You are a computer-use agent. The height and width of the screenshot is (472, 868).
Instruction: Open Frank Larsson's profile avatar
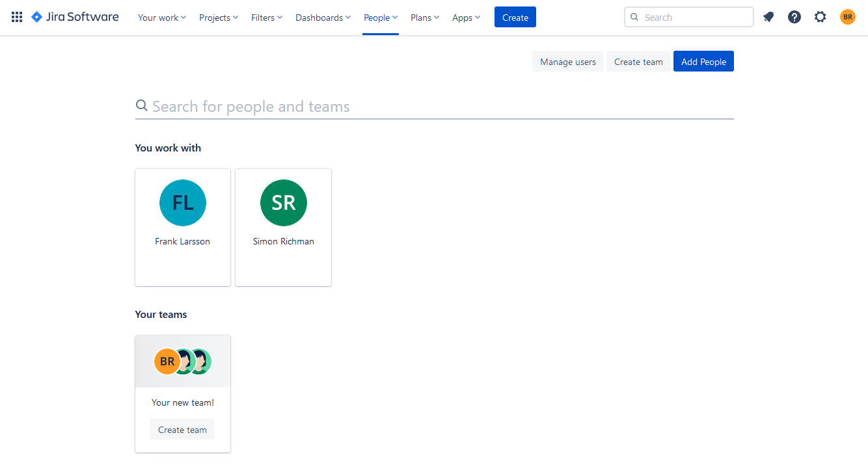[182, 202]
